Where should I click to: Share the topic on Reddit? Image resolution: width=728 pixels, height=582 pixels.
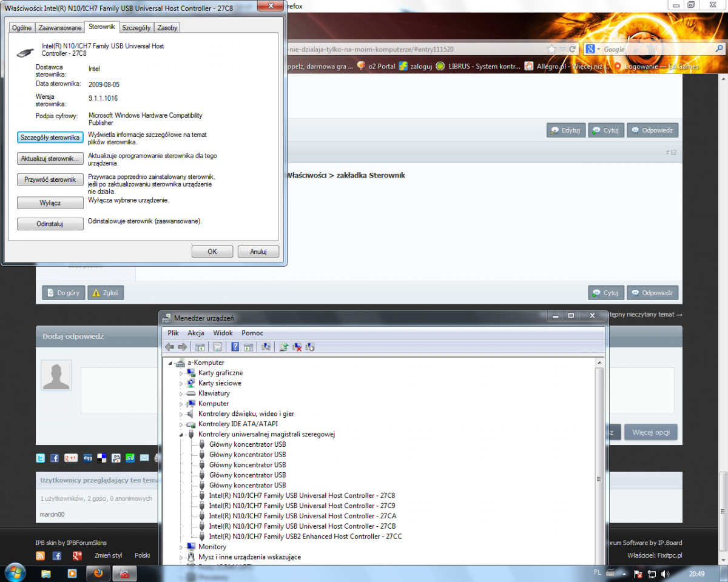116,458
